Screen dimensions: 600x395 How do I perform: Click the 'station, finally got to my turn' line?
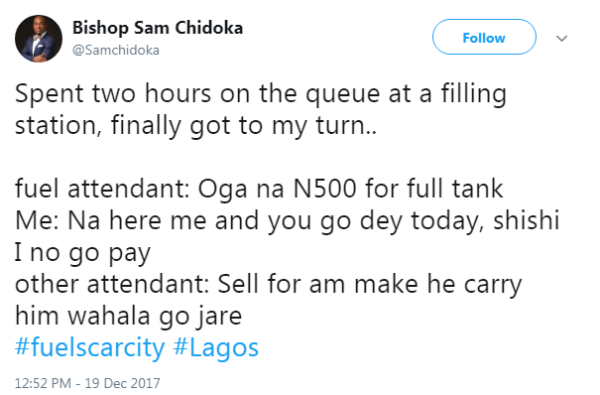click(196, 126)
